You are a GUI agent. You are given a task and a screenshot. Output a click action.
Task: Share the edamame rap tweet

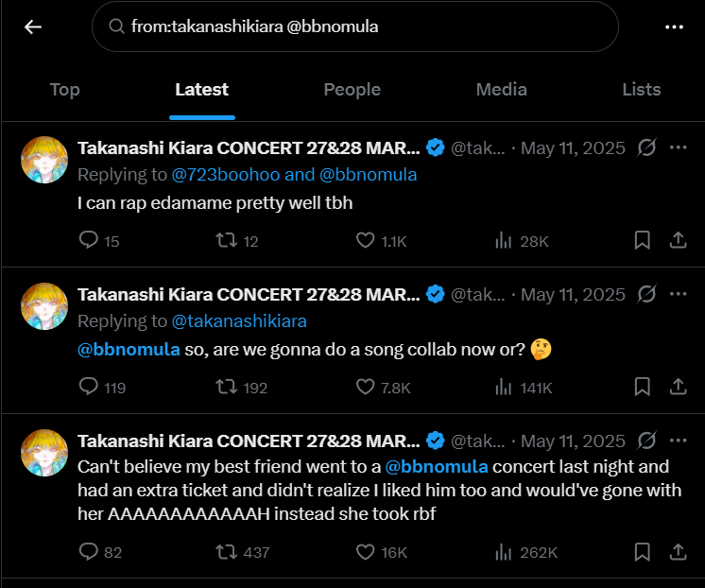point(678,241)
